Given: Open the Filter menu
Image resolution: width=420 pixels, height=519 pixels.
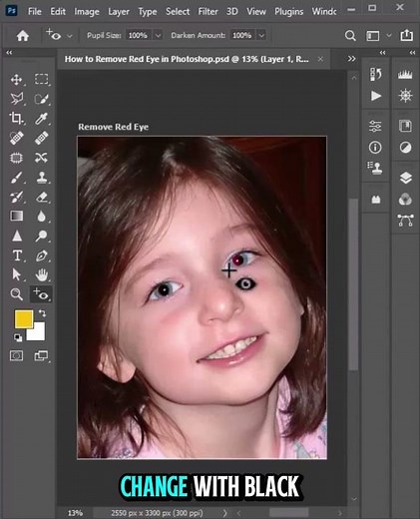Looking at the screenshot, I should (208, 11).
